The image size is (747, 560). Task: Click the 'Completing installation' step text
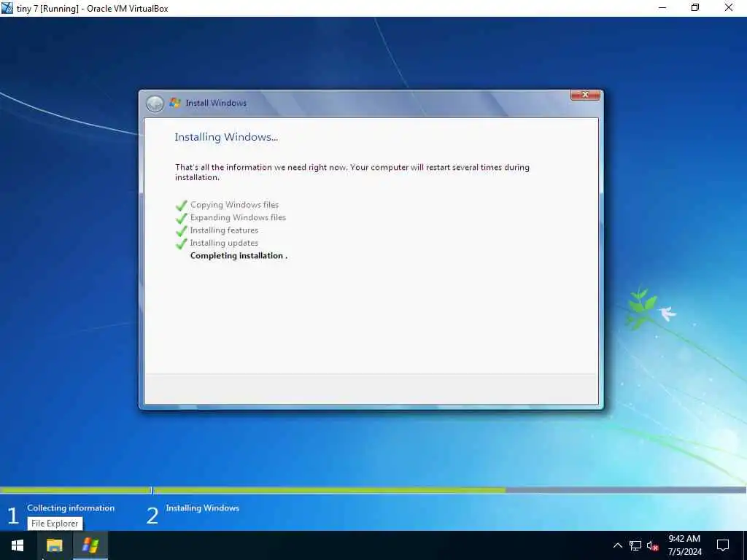click(x=239, y=256)
